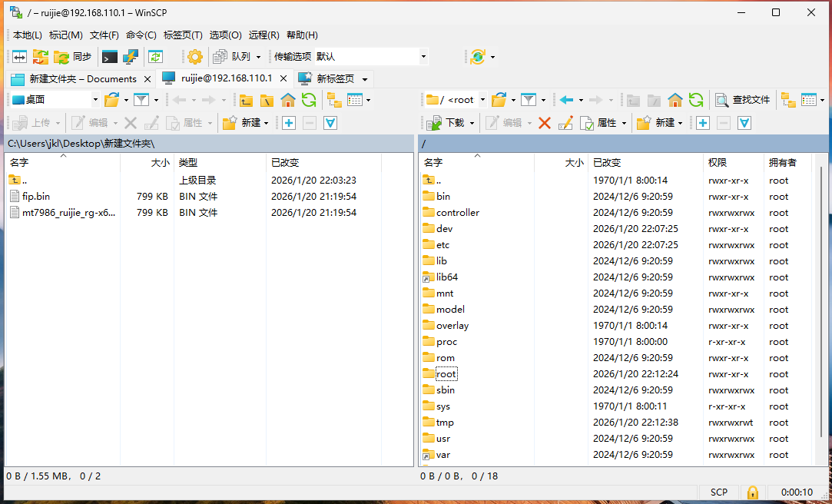Click the lock icon in the status bar

pos(752,492)
